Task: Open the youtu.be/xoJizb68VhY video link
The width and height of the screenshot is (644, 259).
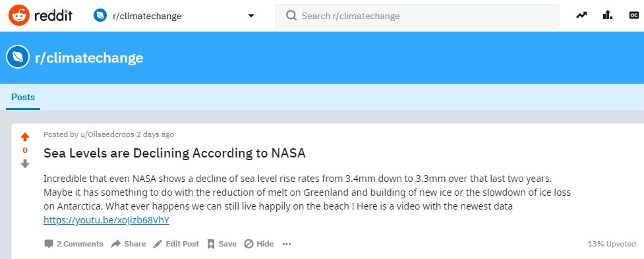Action: [x=106, y=220]
